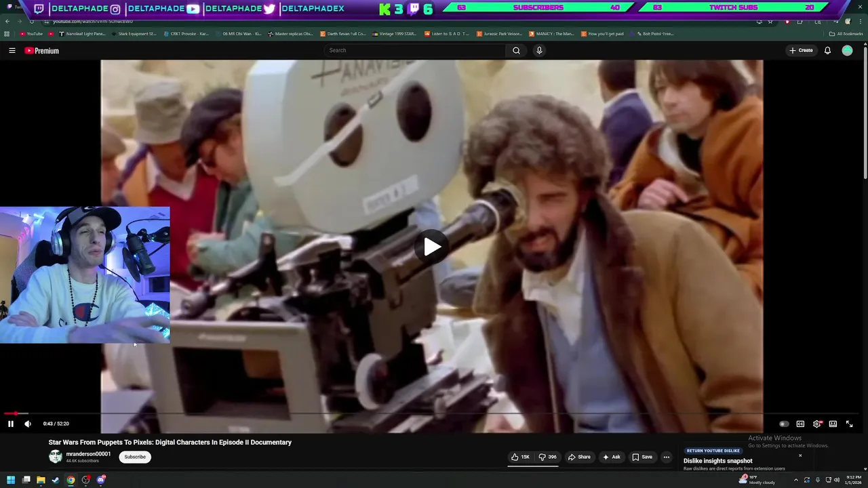Click the large play overlay on the video
Viewport: 868px width, 488px height.
pyautogui.click(x=432, y=246)
